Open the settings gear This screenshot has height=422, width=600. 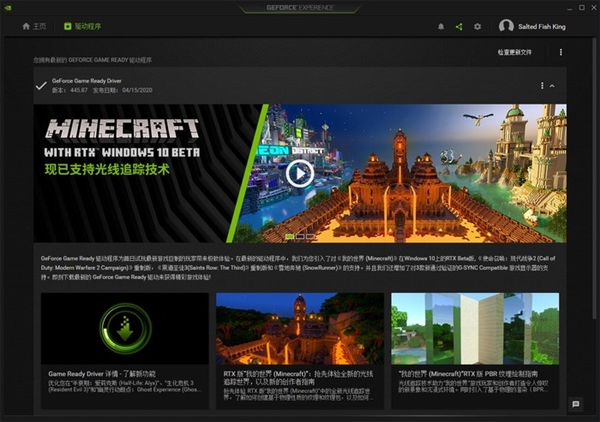477,26
